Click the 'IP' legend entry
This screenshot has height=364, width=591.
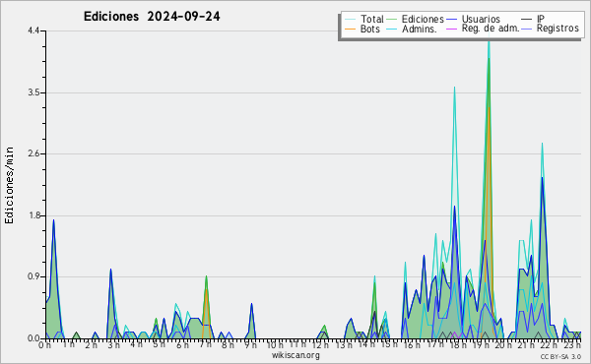tap(541, 19)
